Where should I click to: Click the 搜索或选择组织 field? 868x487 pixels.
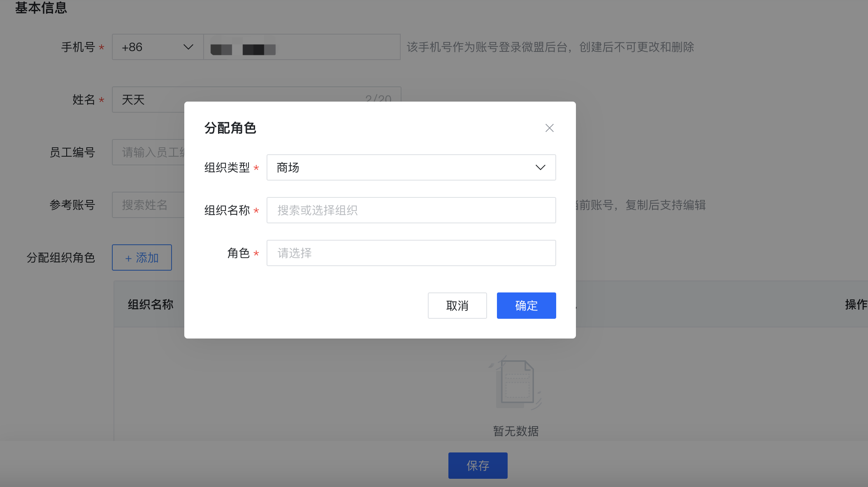pyautogui.click(x=411, y=210)
